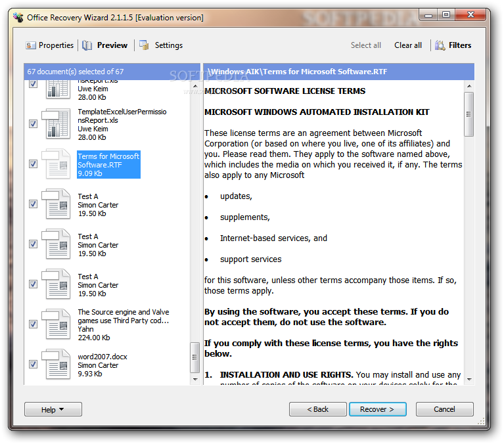Click the 'support services' bullet text
The image size is (504, 444).
click(x=251, y=259)
